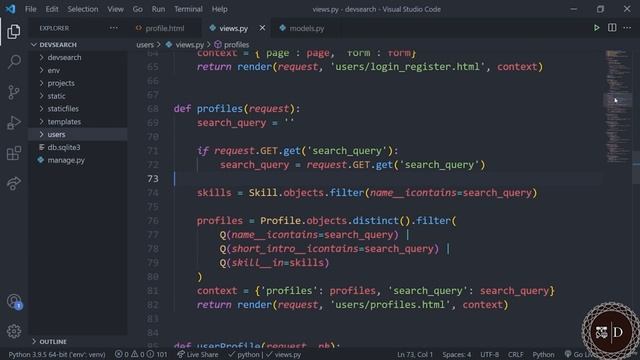
Task: Open the Manage gear icon
Action: coord(14,331)
